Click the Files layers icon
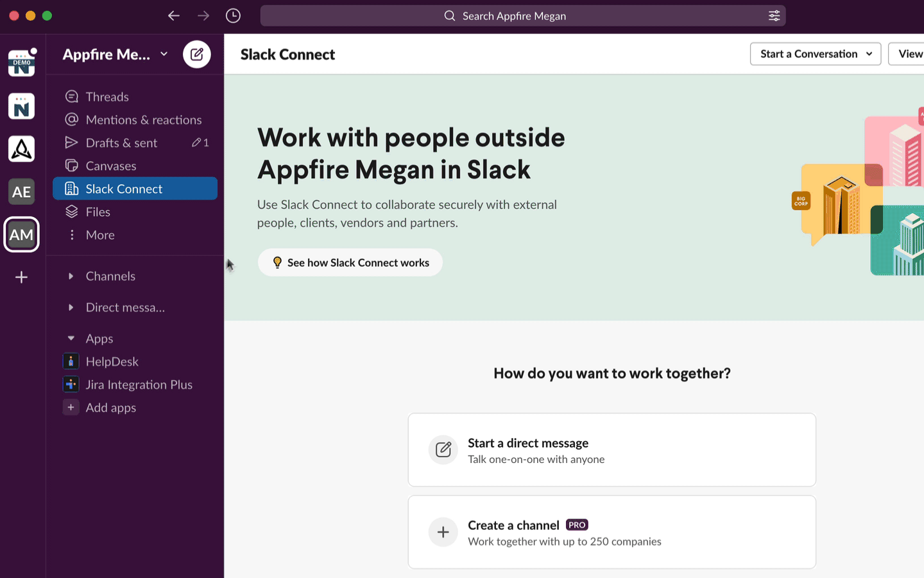The image size is (924, 578). 72,212
